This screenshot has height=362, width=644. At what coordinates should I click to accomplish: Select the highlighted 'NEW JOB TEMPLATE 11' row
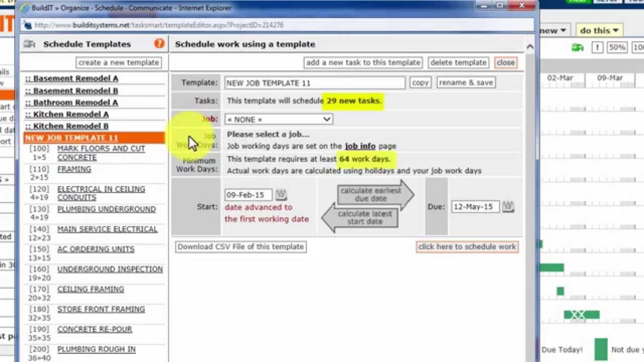[94, 138]
